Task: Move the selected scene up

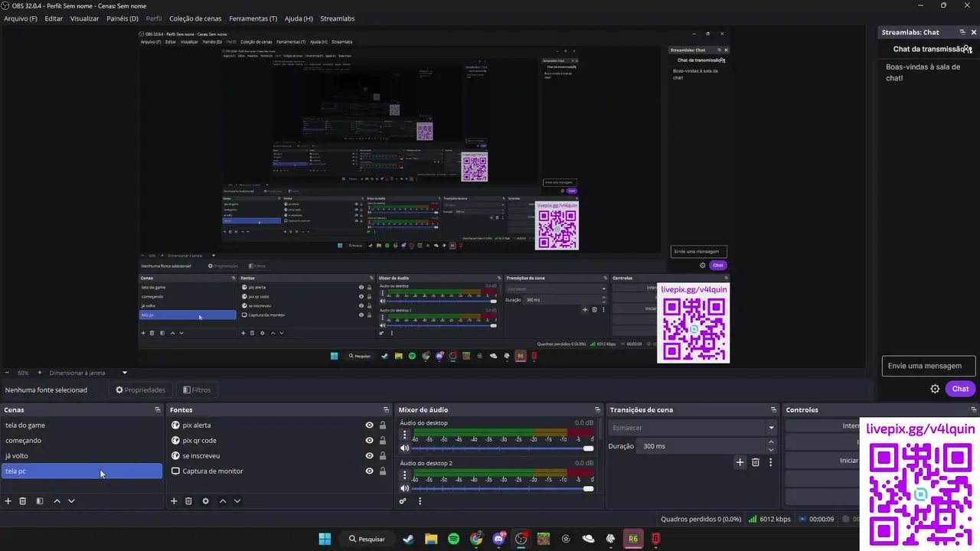Action: coord(57,501)
